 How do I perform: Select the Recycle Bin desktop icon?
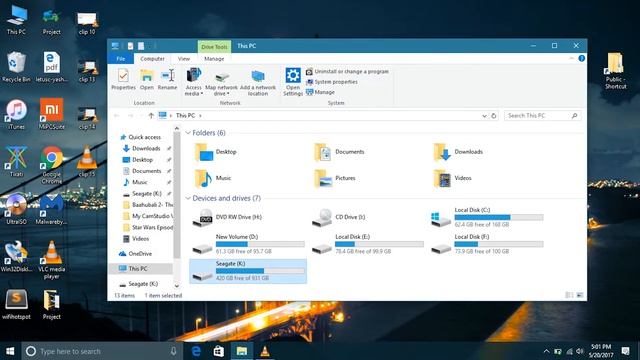point(16,67)
